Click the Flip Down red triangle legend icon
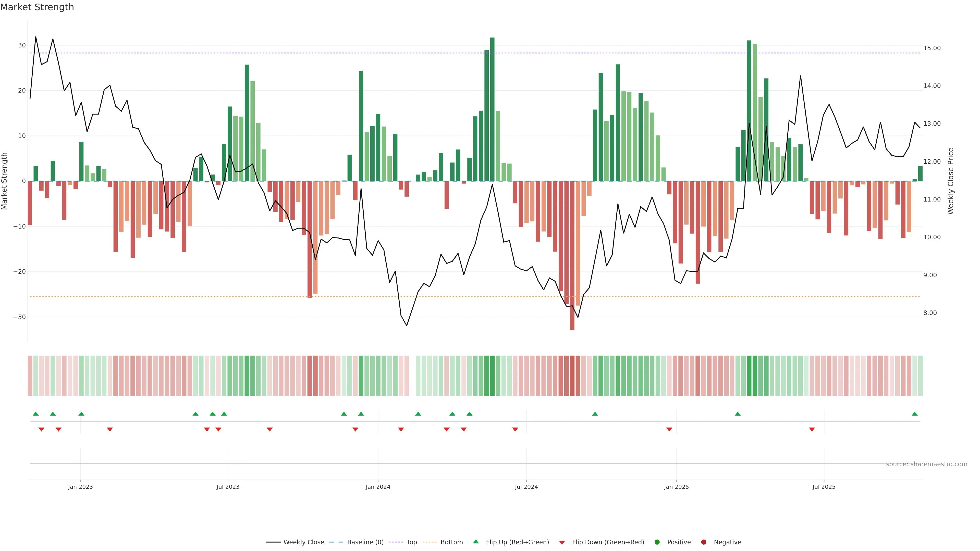The height and width of the screenshot is (551, 980). tap(562, 543)
